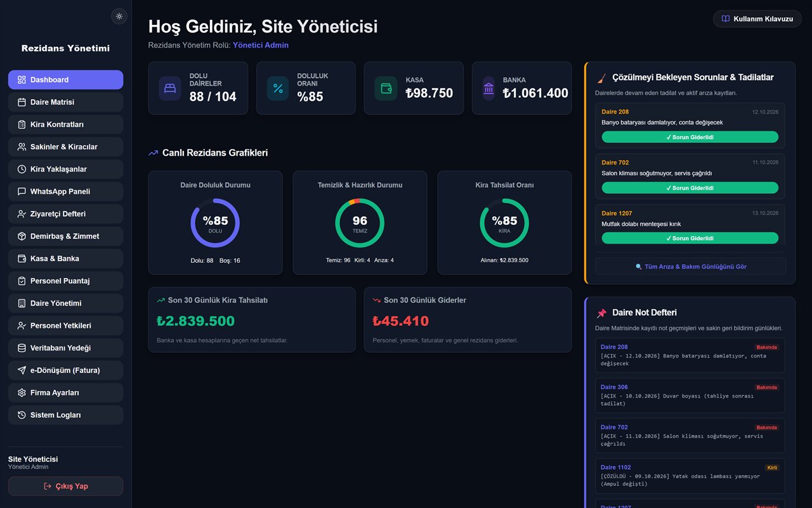
Task: Click the Ziyaretçi Defteri user-check icon
Action: [22, 214]
